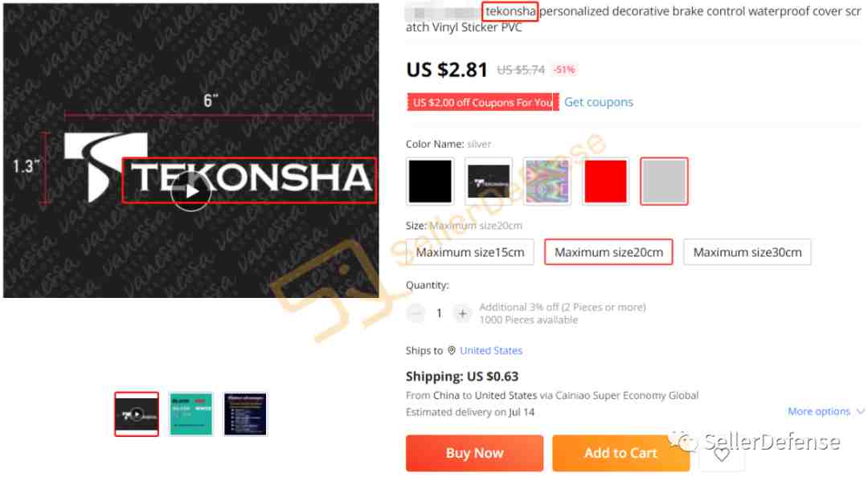Open the teal second gallery thumbnail

click(191, 414)
